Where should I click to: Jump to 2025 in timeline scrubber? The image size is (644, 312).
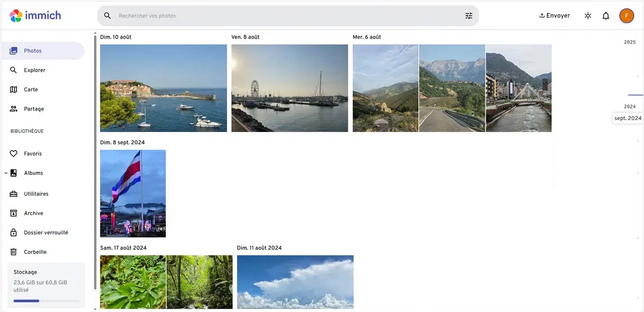(x=630, y=42)
